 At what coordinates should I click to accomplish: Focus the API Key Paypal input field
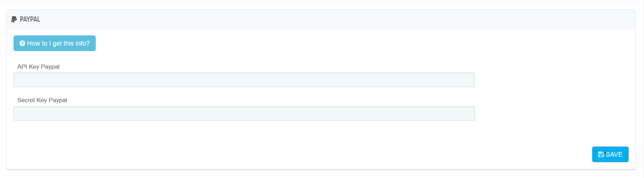244,80
